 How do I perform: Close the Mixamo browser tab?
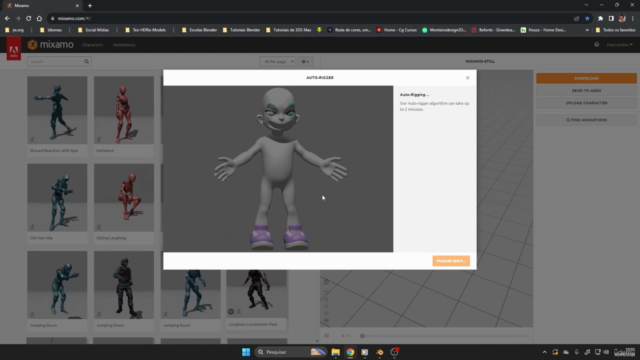77,6
